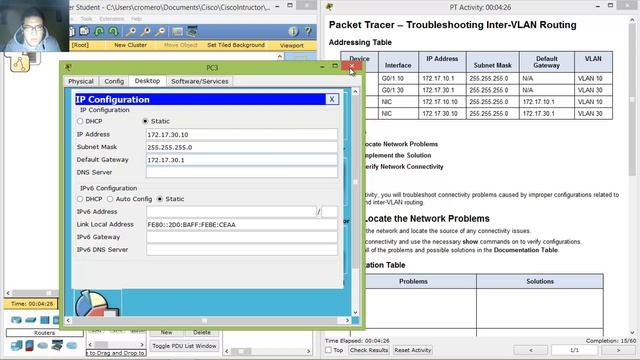Open the Tools menu

(87, 19)
